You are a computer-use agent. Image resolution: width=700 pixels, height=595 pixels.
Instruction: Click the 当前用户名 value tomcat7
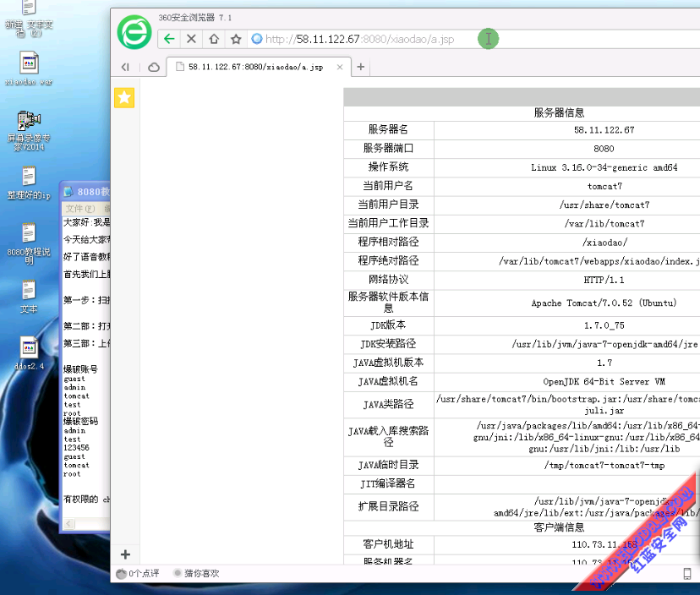[x=604, y=187]
